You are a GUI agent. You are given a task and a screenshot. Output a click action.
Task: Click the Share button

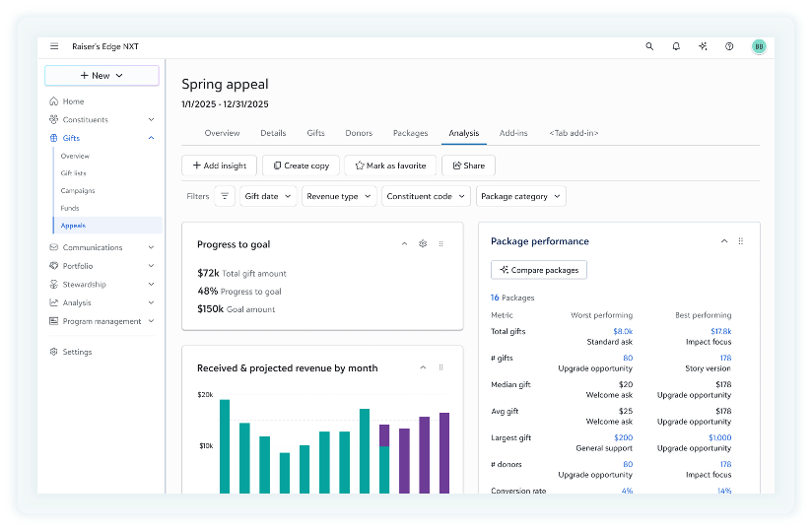click(469, 166)
